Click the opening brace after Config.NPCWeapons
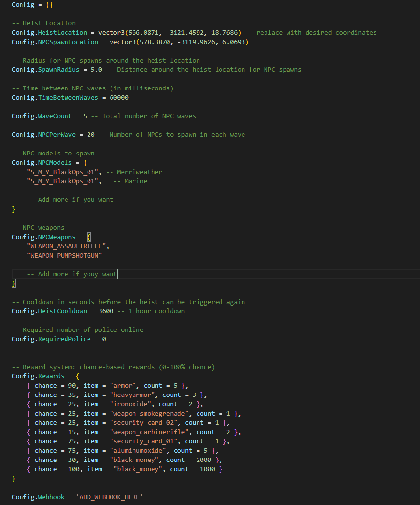The image size is (420, 505). tap(89, 237)
